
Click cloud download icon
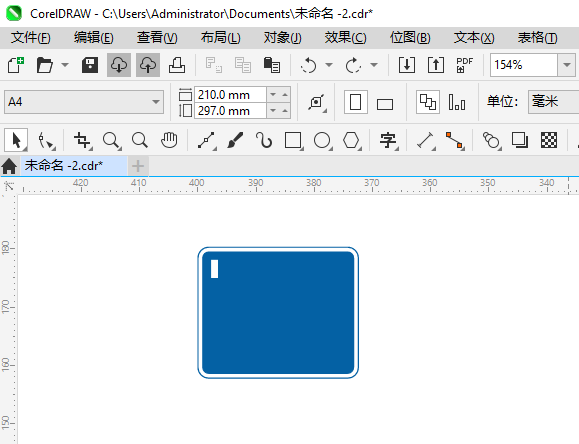click(119, 65)
